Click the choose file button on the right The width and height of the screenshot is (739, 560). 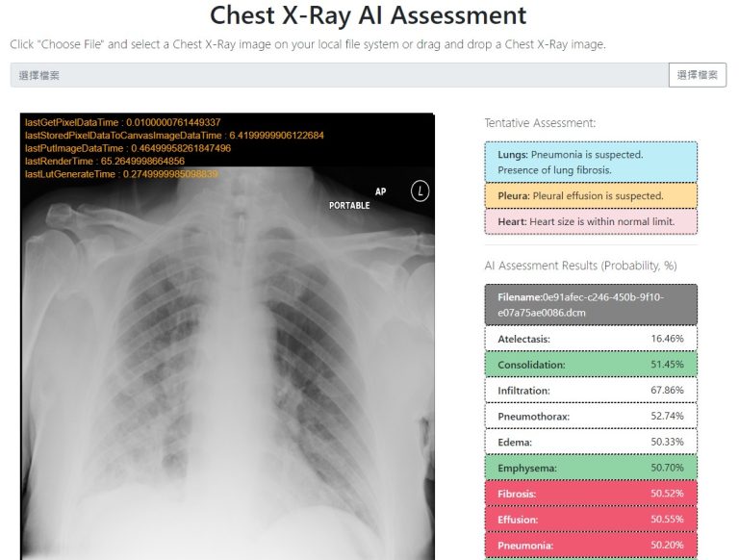697,75
